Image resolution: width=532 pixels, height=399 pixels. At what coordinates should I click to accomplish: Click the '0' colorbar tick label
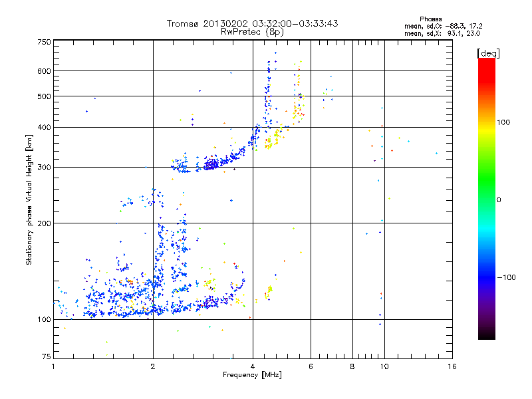click(x=499, y=200)
